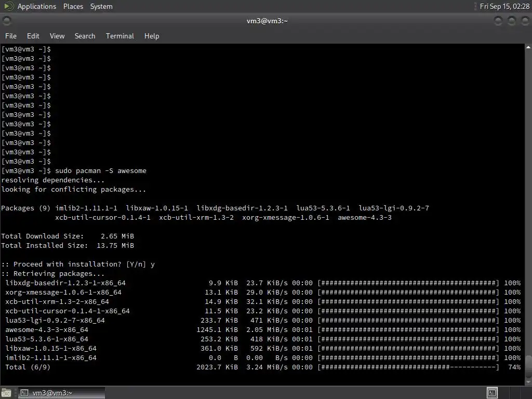Open the Search menu
This screenshot has height=399, width=532.
point(85,36)
